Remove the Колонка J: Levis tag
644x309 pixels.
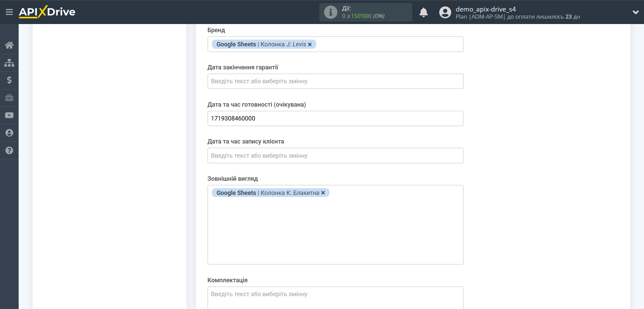[x=310, y=44]
